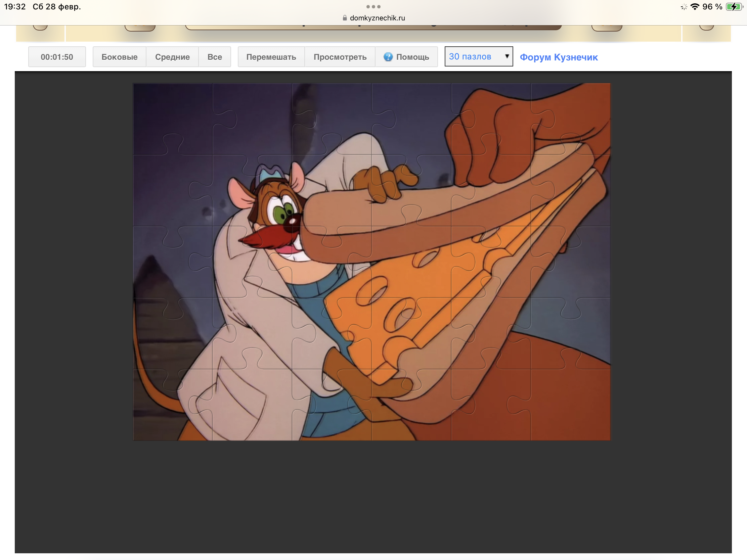Open the Помощь help text label

pyautogui.click(x=412, y=57)
